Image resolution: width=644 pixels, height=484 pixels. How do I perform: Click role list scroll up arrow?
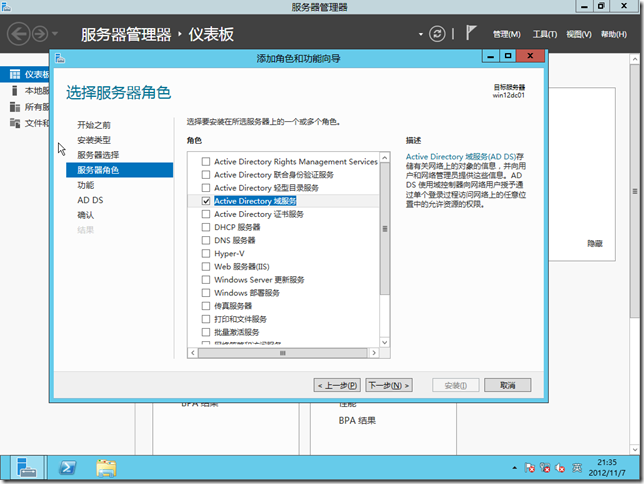click(384, 158)
